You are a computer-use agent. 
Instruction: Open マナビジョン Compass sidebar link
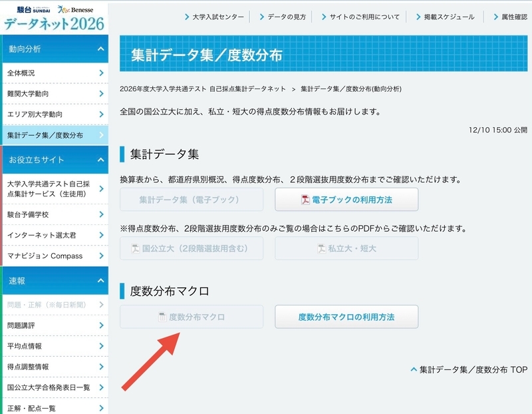[55, 256]
